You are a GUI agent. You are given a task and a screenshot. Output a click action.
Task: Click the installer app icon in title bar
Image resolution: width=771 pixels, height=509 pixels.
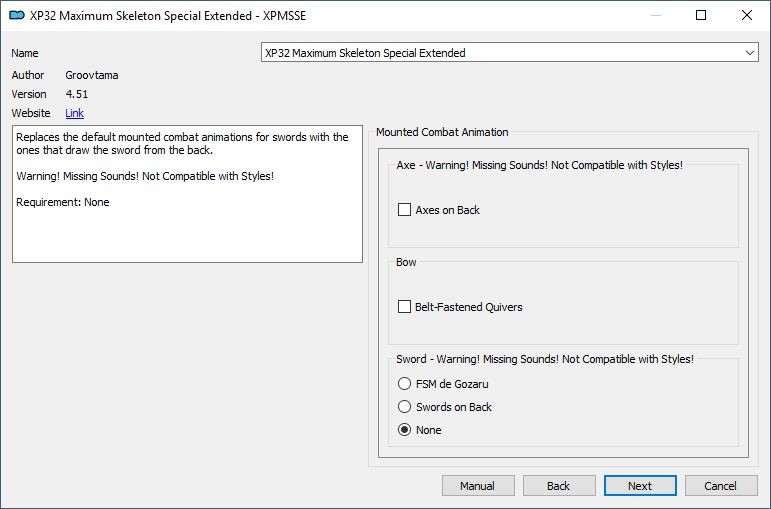coord(17,15)
